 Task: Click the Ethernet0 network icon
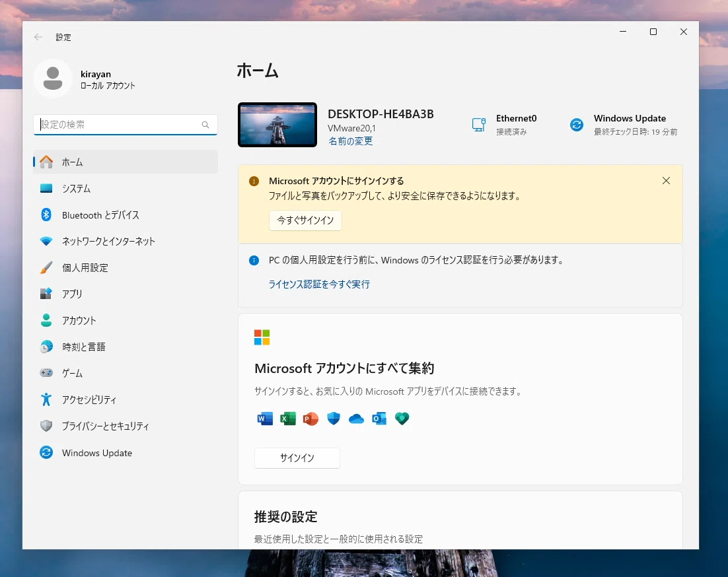[479, 124]
